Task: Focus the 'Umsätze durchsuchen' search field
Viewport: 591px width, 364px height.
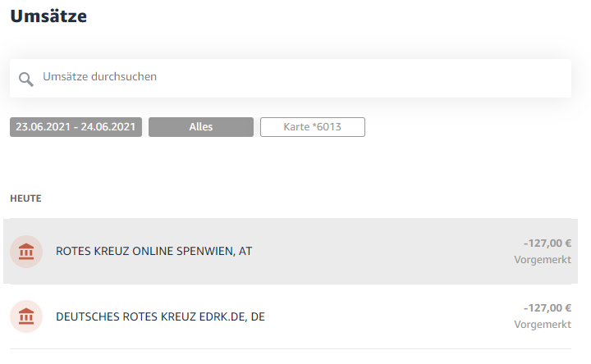Action: coord(291,78)
